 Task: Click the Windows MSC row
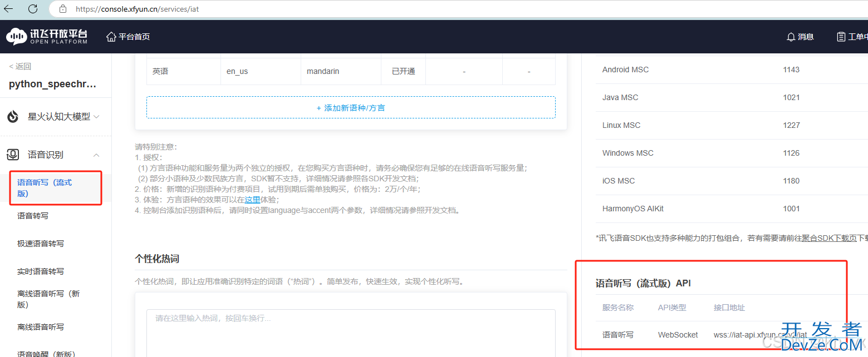pos(732,153)
